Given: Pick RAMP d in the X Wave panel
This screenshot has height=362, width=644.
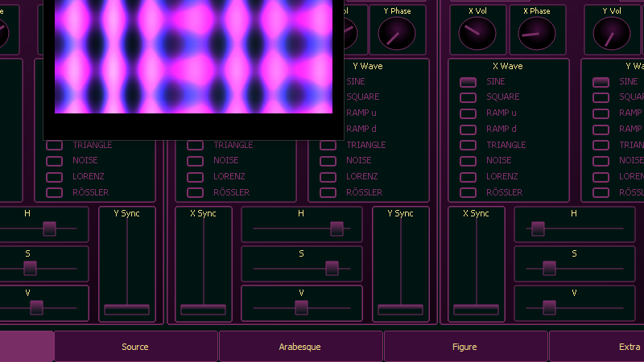Looking at the screenshot, I should [x=468, y=130].
